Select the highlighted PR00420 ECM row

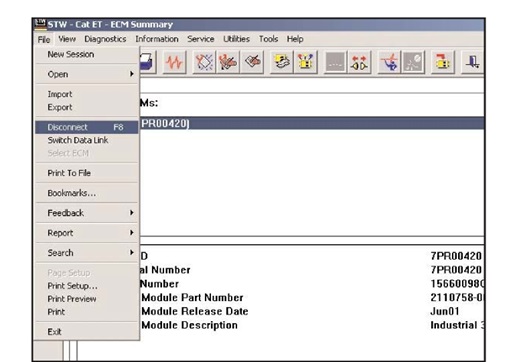click(x=312, y=123)
